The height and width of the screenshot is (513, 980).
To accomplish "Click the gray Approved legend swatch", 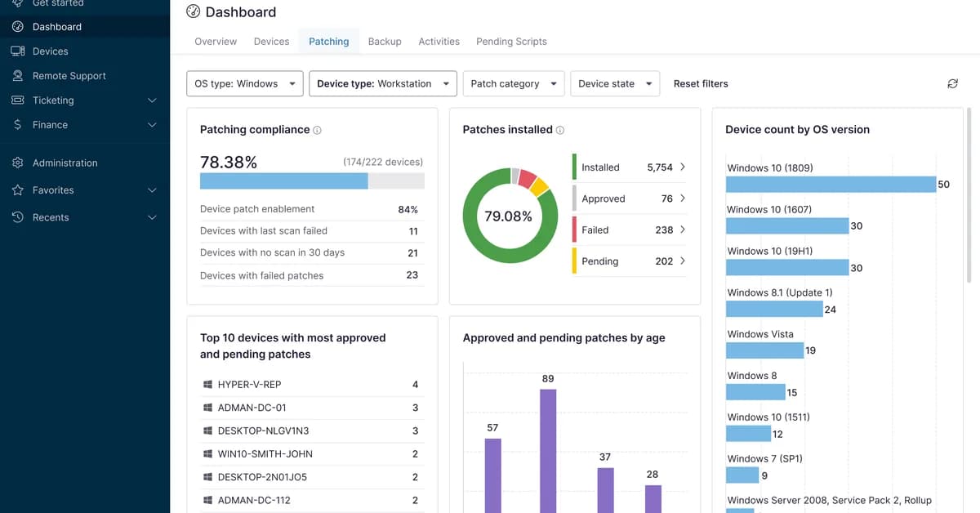I will click(x=575, y=198).
